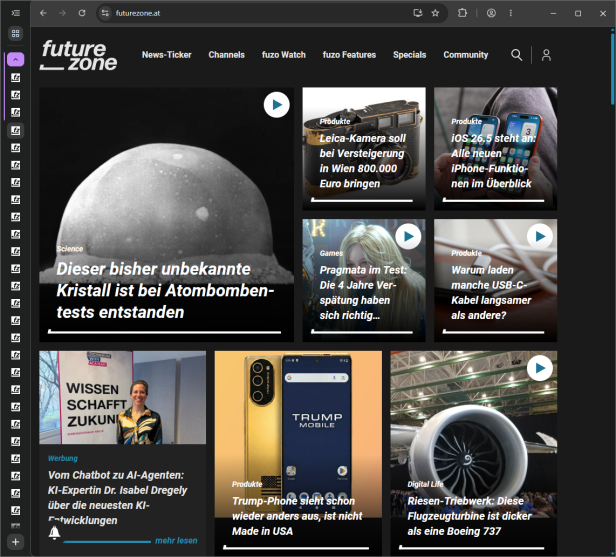Image resolution: width=616 pixels, height=557 pixels.
Task: Reload the page
Action: [x=82, y=13]
